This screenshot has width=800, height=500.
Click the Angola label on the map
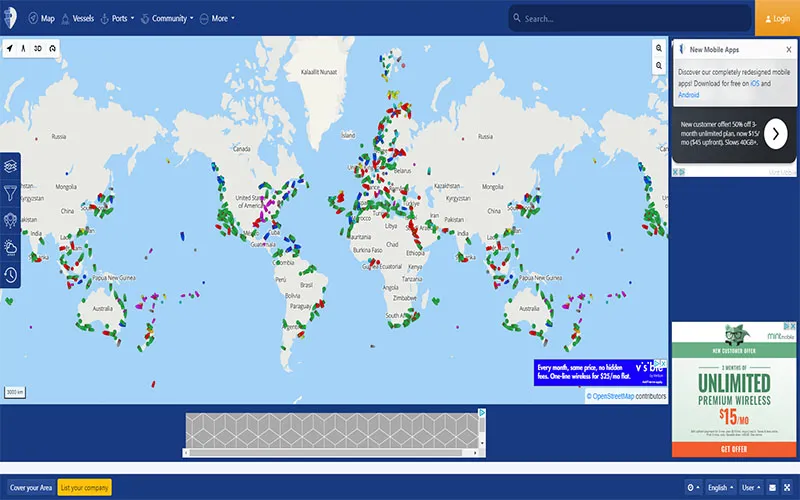[390, 288]
